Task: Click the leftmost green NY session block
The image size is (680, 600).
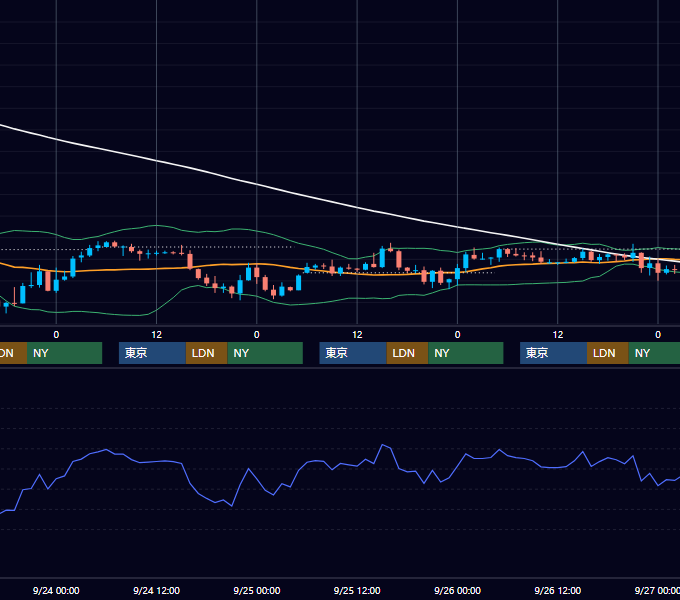Action: [64, 353]
